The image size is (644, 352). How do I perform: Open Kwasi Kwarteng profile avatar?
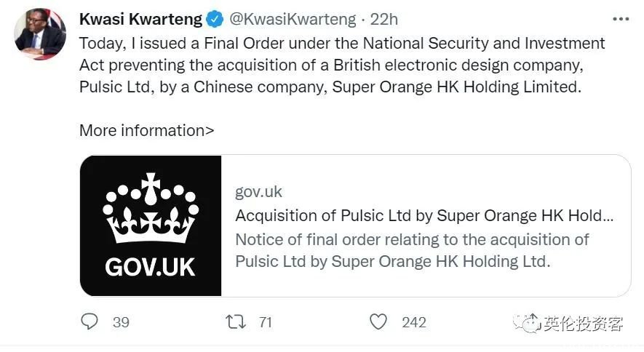tap(40, 33)
